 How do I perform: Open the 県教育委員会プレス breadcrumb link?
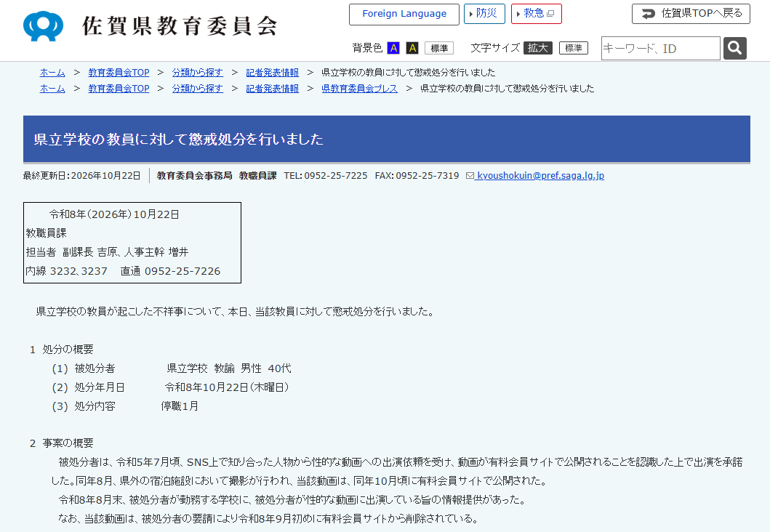(359, 89)
